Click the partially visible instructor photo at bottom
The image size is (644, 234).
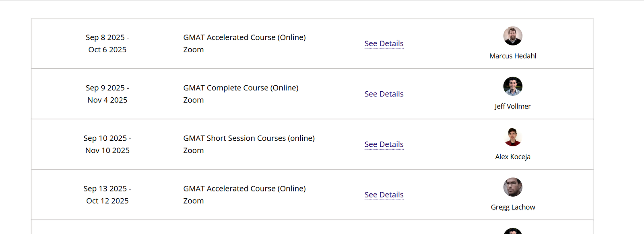point(512,231)
